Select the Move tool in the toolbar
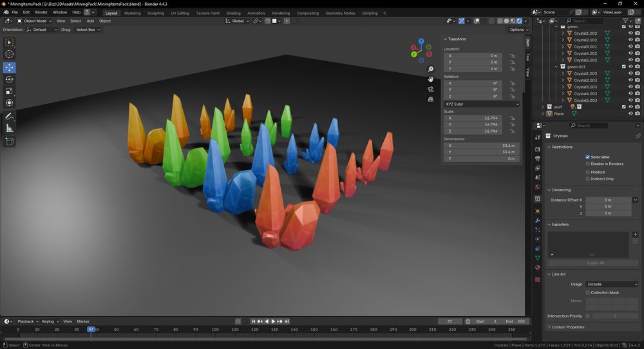 point(10,68)
